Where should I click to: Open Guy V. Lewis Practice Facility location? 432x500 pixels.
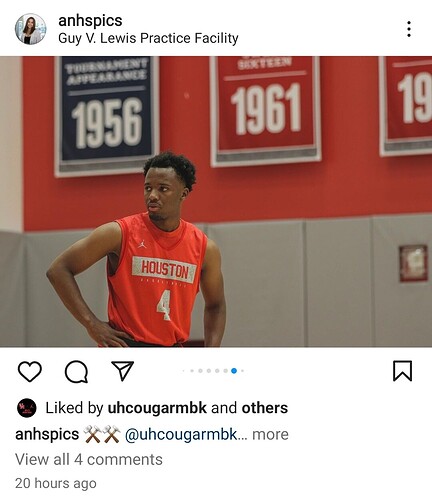pos(148,38)
